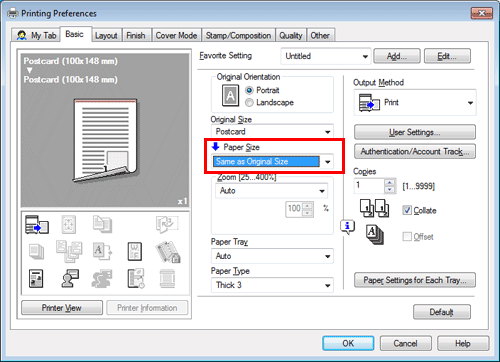Open the Output Method dropdown showing Print

coord(415,103)
